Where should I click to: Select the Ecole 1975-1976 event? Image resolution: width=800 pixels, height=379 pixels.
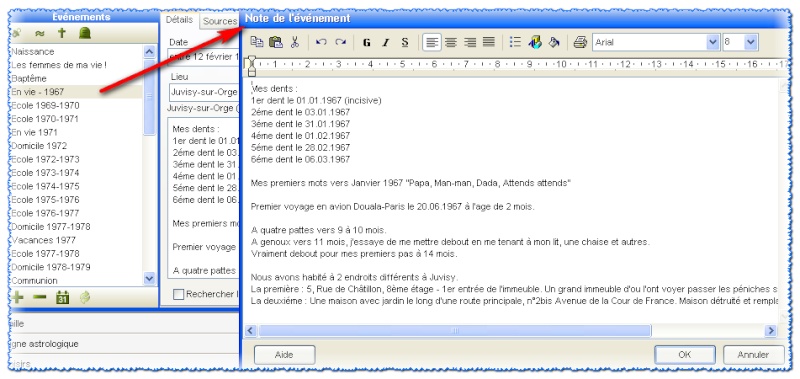(x=45, y=199)
